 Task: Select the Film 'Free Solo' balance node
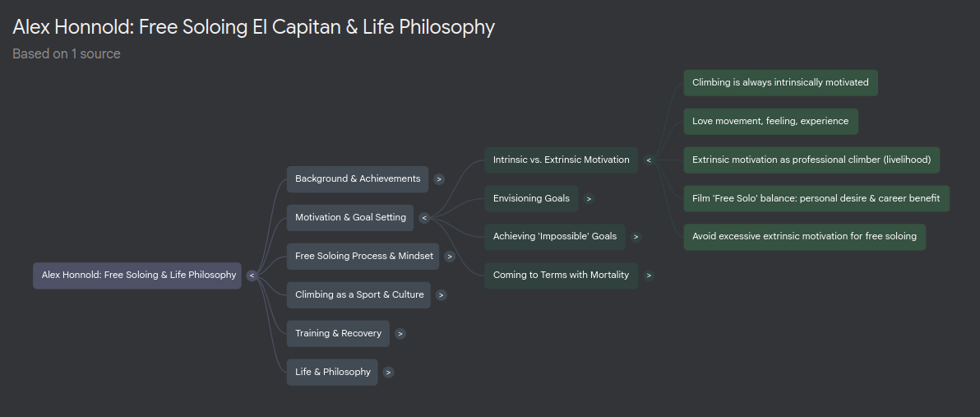click(x=816, y=199)
